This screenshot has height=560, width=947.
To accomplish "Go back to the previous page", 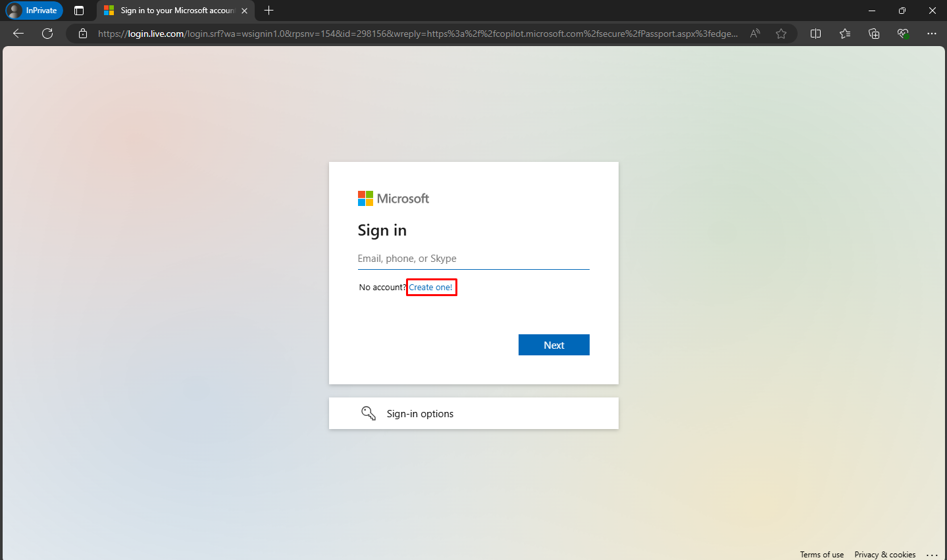I will click(18, 34).
